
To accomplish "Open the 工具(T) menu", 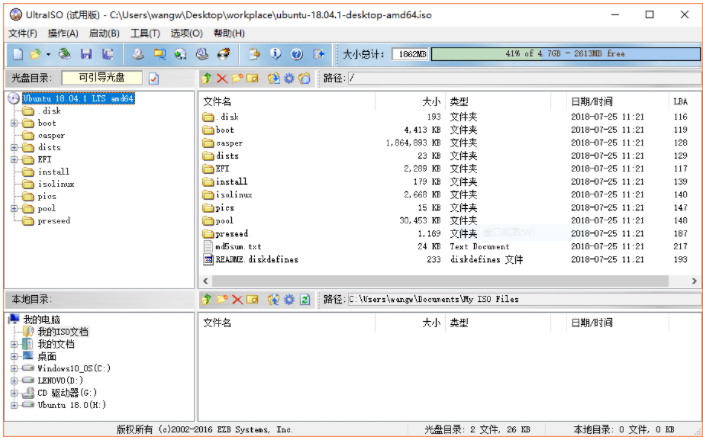I will pyautogui.click(x=145, y=34).
